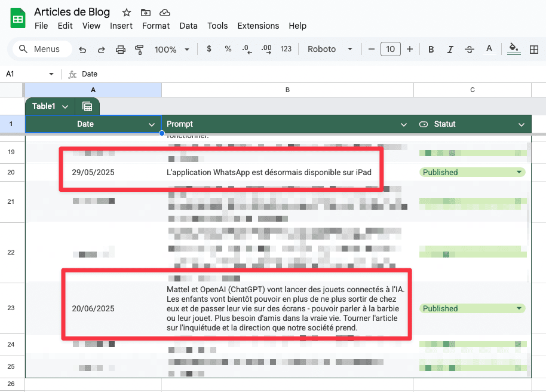Click the redo arrow
The image size is (546, 392).
[x=102, y=50]
